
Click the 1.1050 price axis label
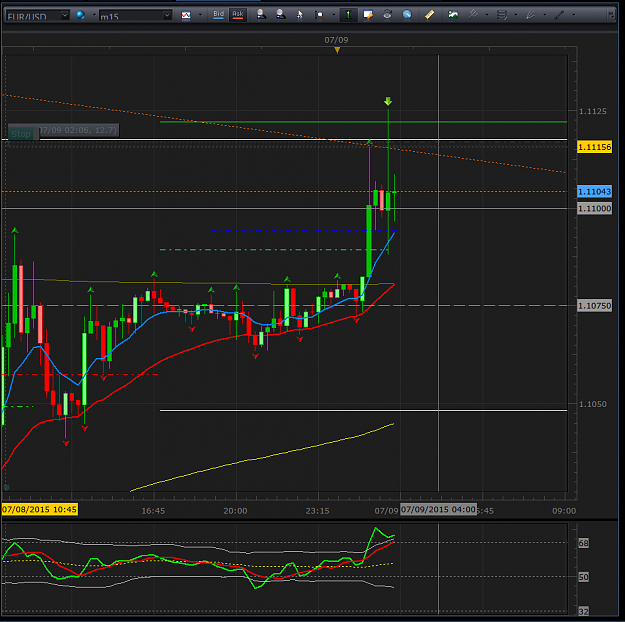(x=593, y=404)
